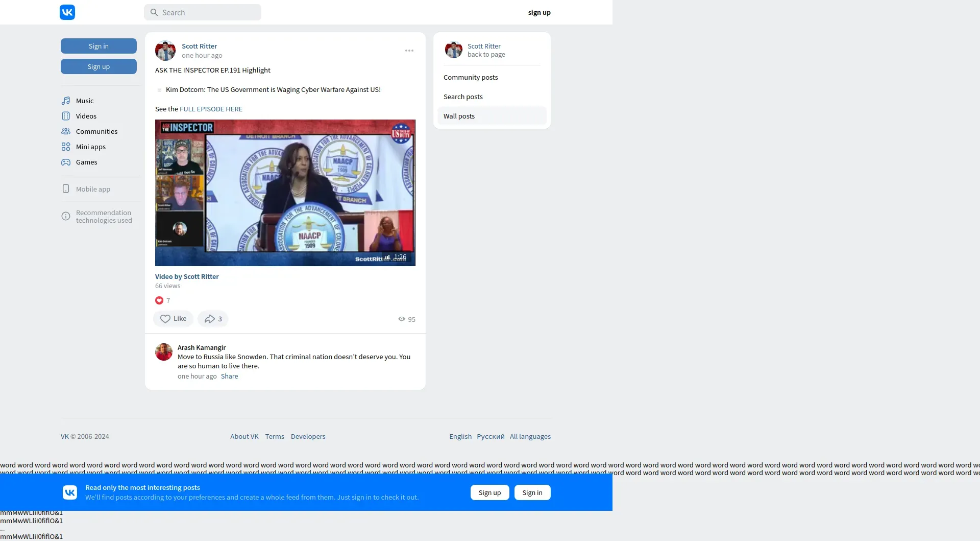Click the VK logo in the header
Viewport: 980px width, 541px height.
pyautogui.click(x=67, y=12)
